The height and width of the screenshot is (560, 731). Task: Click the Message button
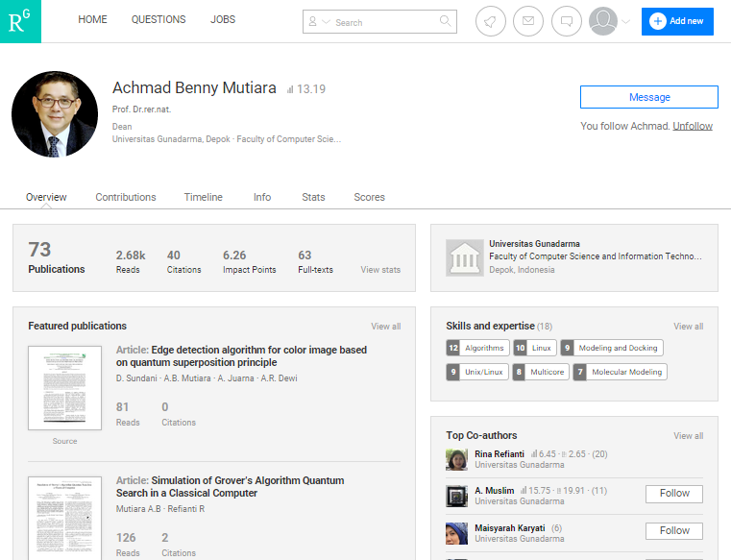(649, 97)
